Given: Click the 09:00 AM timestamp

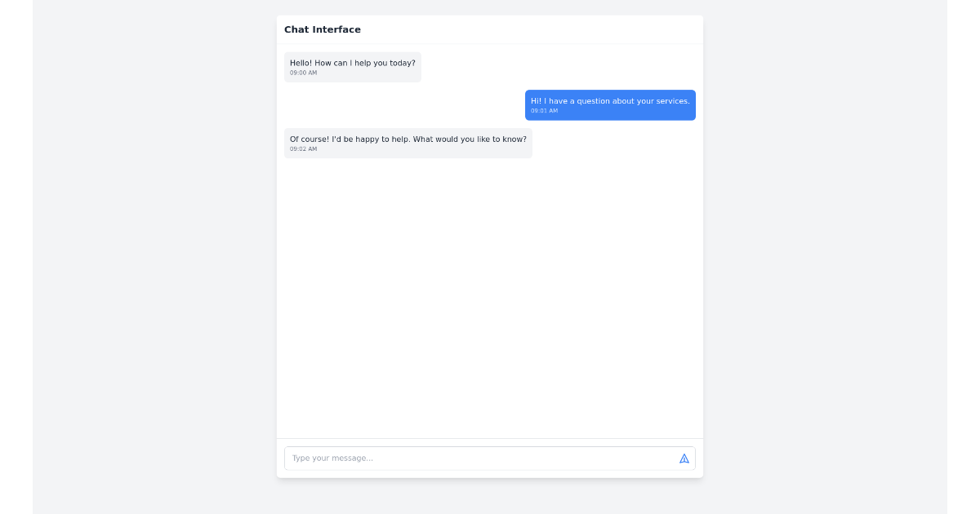Looking at the screenshot, I should coord(302,73).
